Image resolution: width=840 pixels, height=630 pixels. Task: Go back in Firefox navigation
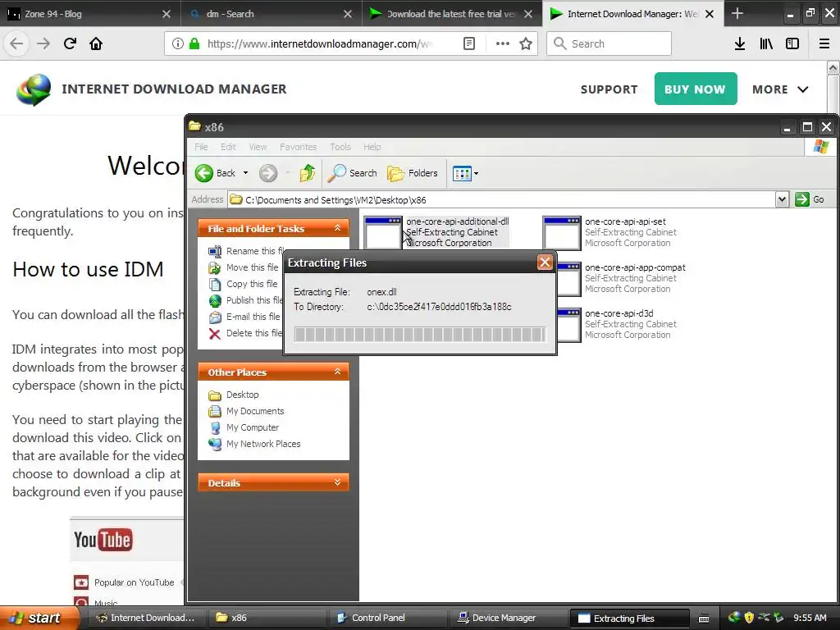16,43
